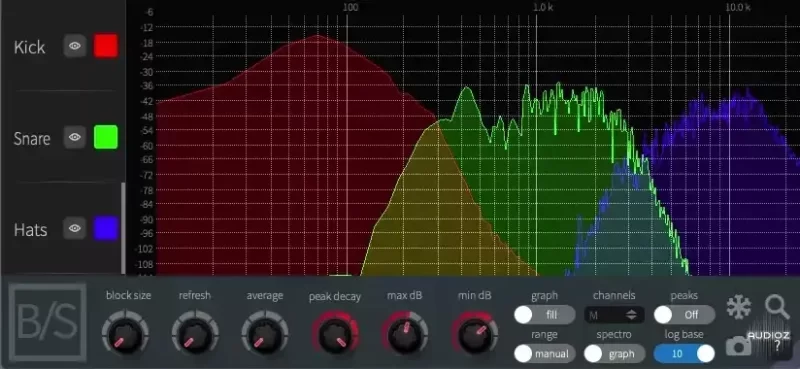
Task: Click the 100 Hz frequency label
Action: click(350, 7)
